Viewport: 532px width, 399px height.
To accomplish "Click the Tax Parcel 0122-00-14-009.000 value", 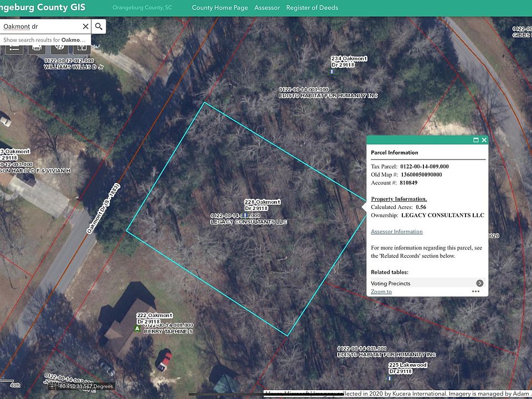I will click(424, 166).
